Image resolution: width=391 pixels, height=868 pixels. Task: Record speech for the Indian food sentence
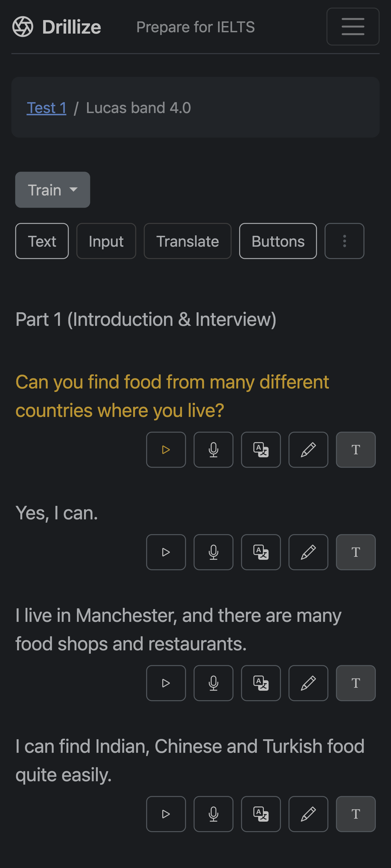pos(213,814)
